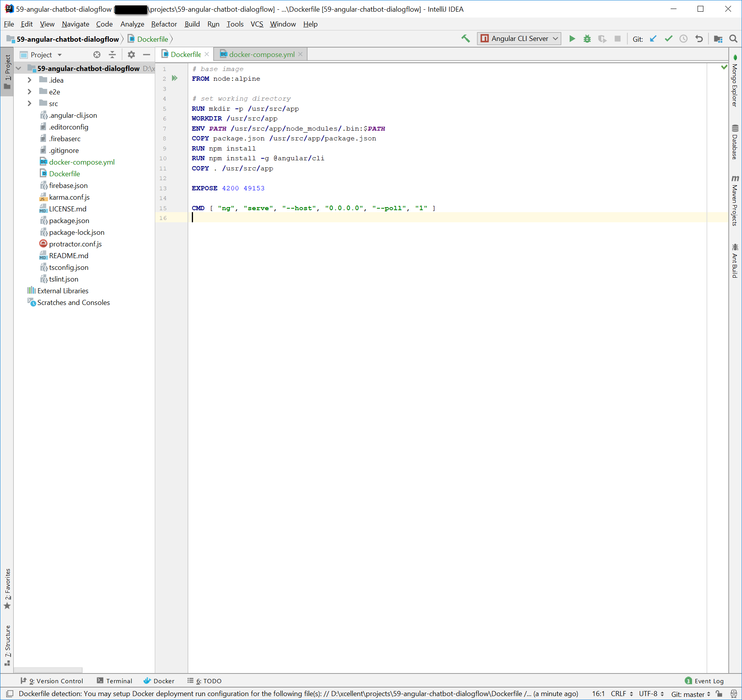Click run gutter arrows on line 2
742x700 pixels.
(x=175, y=78)
